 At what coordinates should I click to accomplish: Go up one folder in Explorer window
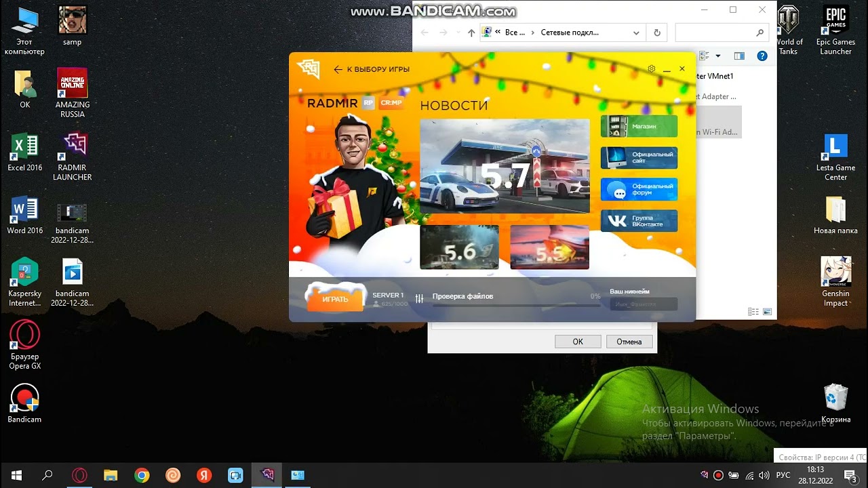point(471,33)
